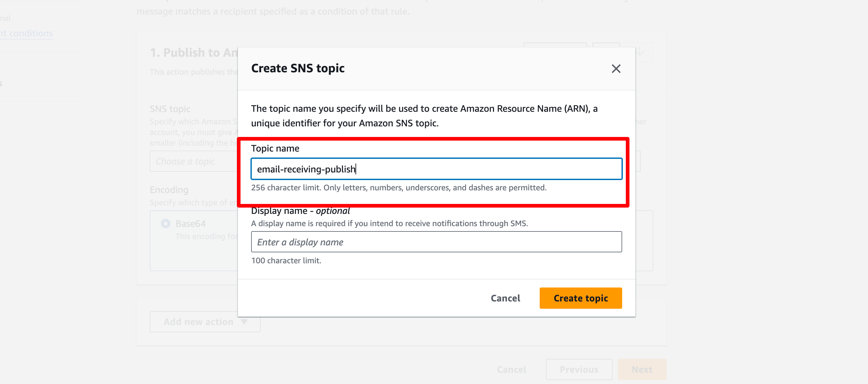The image size is (868, 384).
Task: Select the Base64 encoding radio button
Action: pos(165,224)
